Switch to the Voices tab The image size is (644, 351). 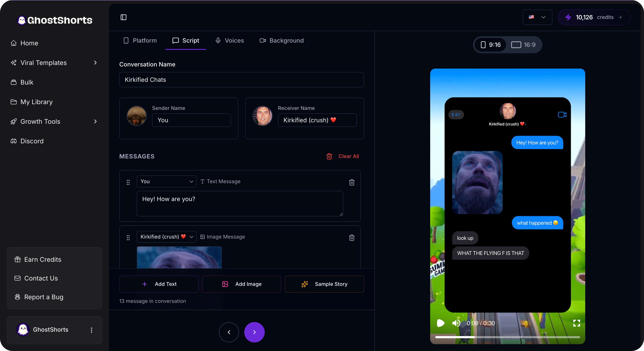[230, 40]
